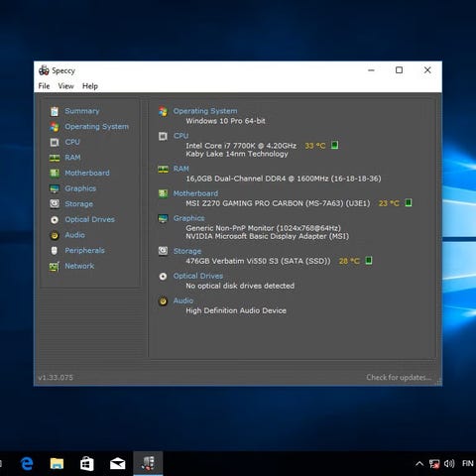Click the CPU icon in summary pane
The width and height of the screenshot is (476, 476).
pos(163,136)
